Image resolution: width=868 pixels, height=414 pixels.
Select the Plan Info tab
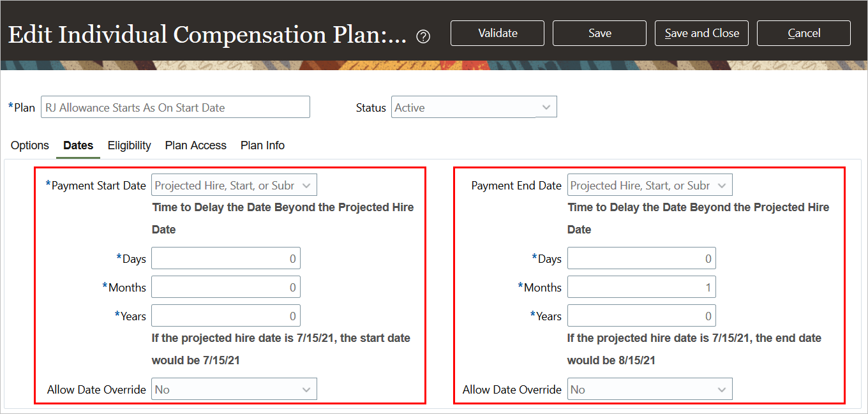(x=262, y=145)
